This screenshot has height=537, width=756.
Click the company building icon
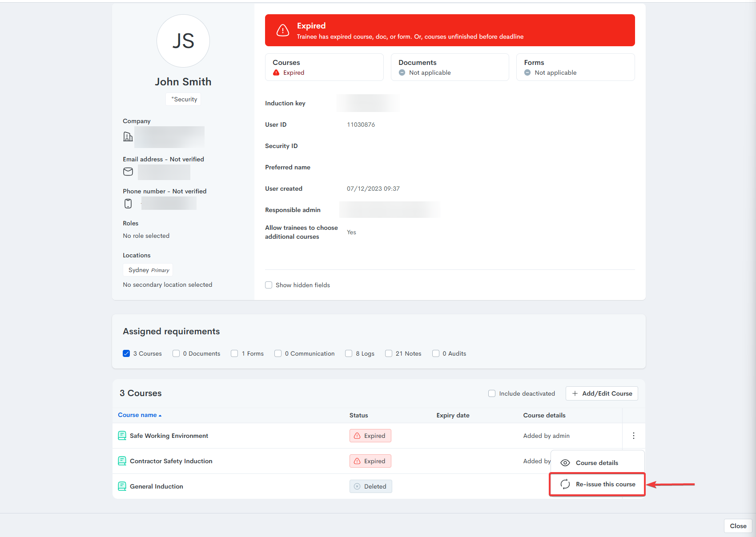point(128,137)
